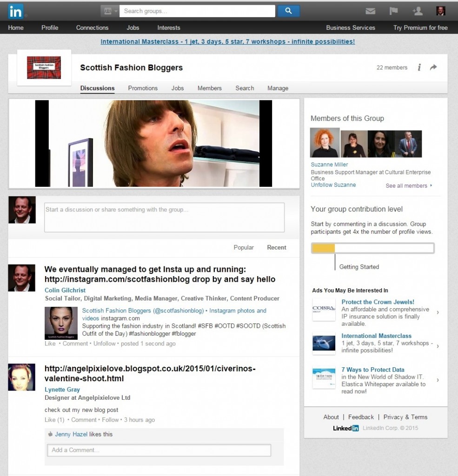Switch to the group Jobs tab

point(177,88)
